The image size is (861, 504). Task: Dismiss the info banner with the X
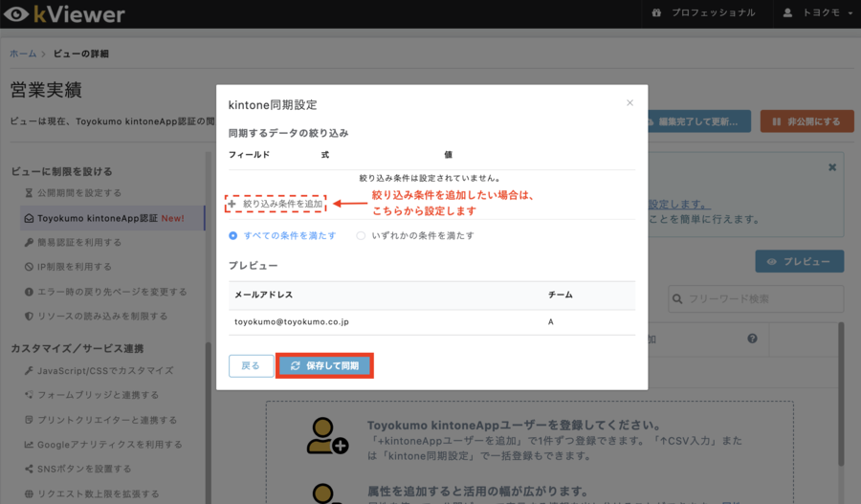(x=832, y=167)
